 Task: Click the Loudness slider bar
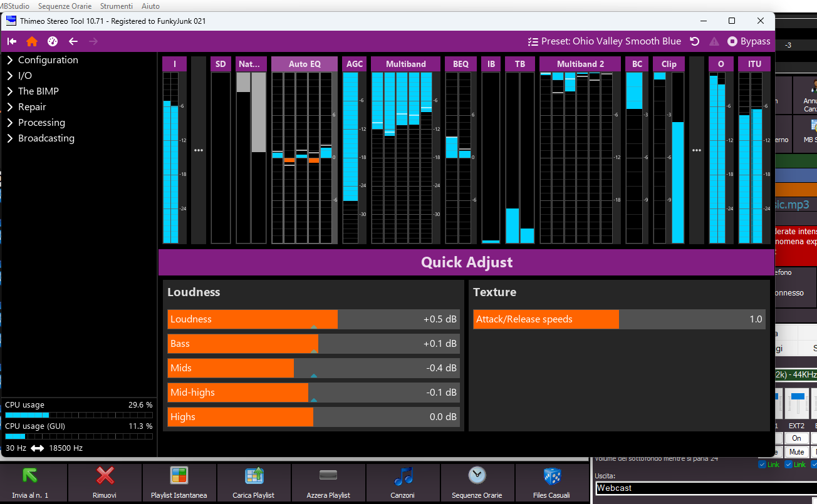pyautogui.click(x=313, y=319)
